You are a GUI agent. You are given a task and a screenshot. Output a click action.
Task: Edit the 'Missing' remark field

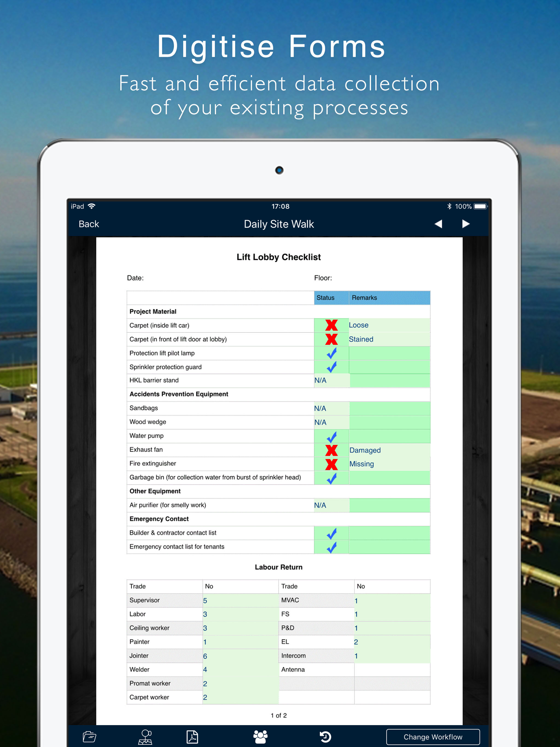(389, 464)
